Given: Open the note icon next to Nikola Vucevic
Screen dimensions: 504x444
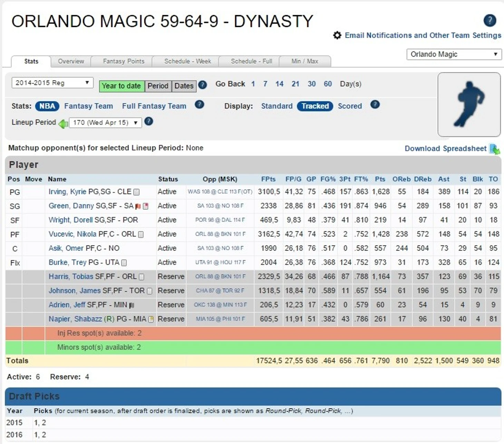Looking at the screenshot, I should [141, 235].
